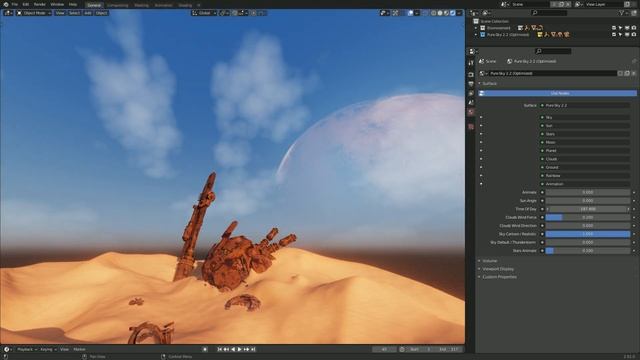Screen dimensions: 640x360
Task: Switch to the Compositing workspace tab
Action: (118, 5)
